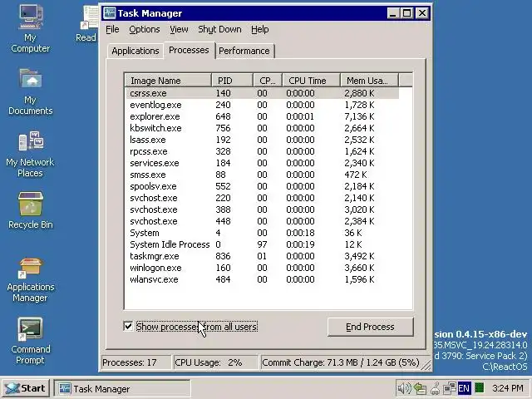Select the kbswitch.exe process
Viewport: 532px width, 399px height.
[x=263, y=128]
